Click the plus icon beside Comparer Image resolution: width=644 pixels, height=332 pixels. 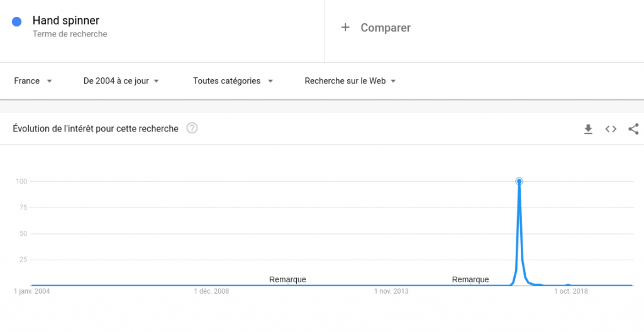point(345,28)
